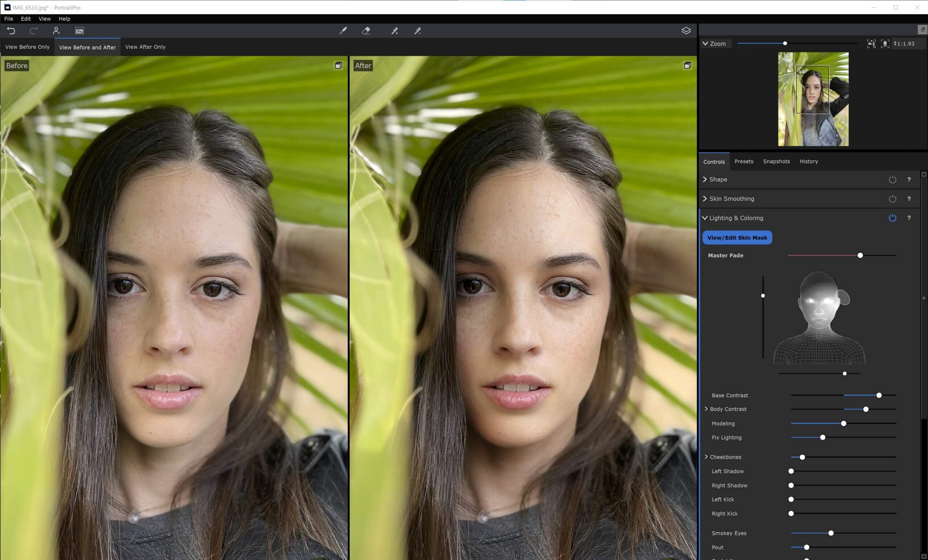Toggle Lighting & Coloring power button

tap(892, 218)
